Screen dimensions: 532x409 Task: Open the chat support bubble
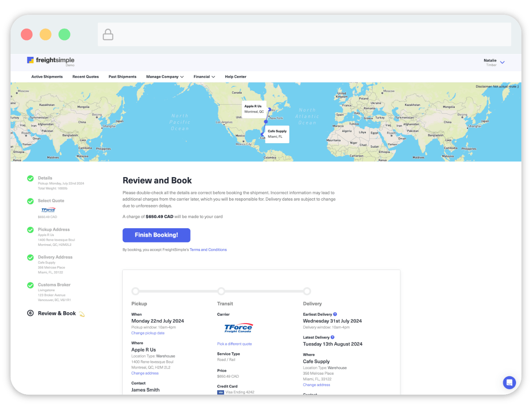click(x=509, y=383)
